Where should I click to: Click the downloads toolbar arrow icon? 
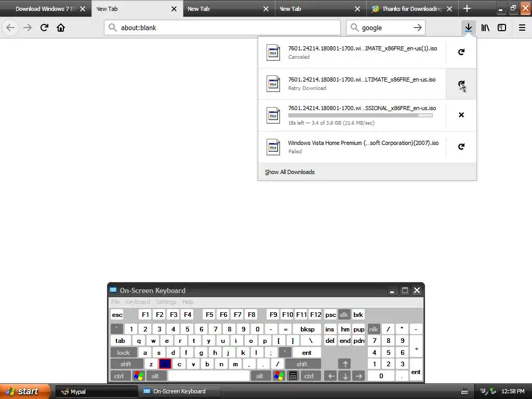pos(468,28)
